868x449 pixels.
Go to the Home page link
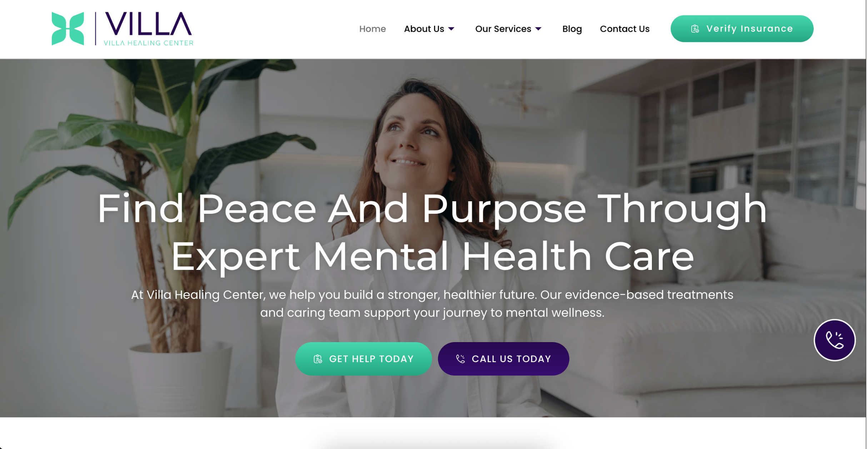[372, 29]
